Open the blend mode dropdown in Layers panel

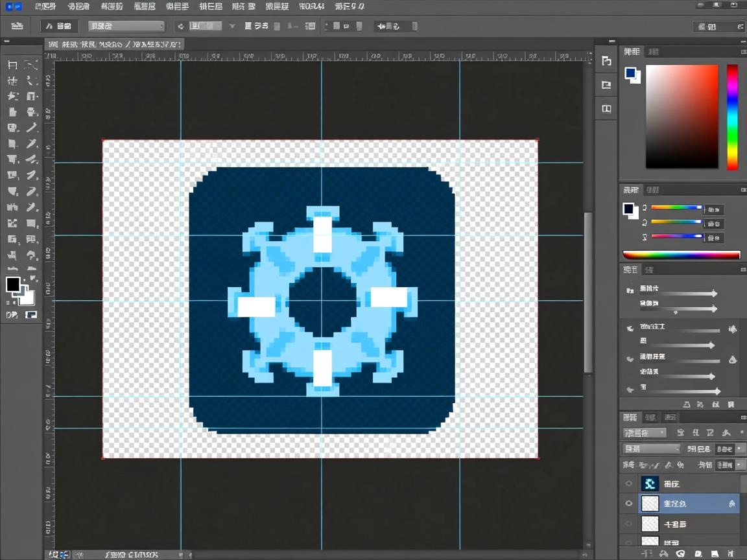[651, 449]
